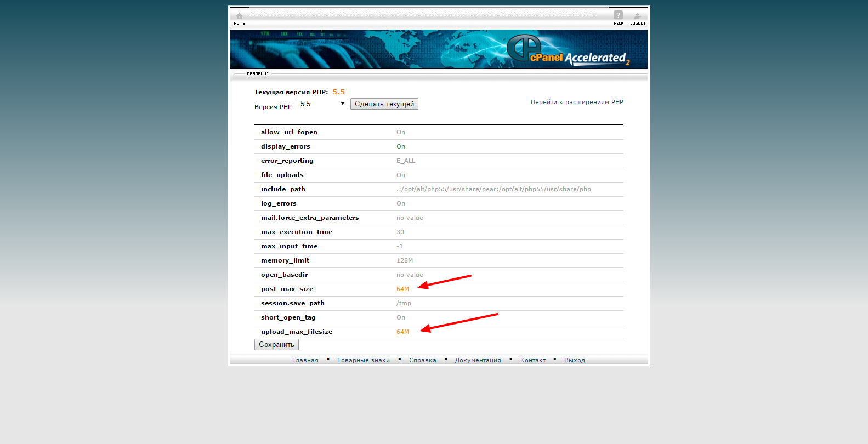
Task: Change post_max_size value 64M
Action: (x=402, y=289)
